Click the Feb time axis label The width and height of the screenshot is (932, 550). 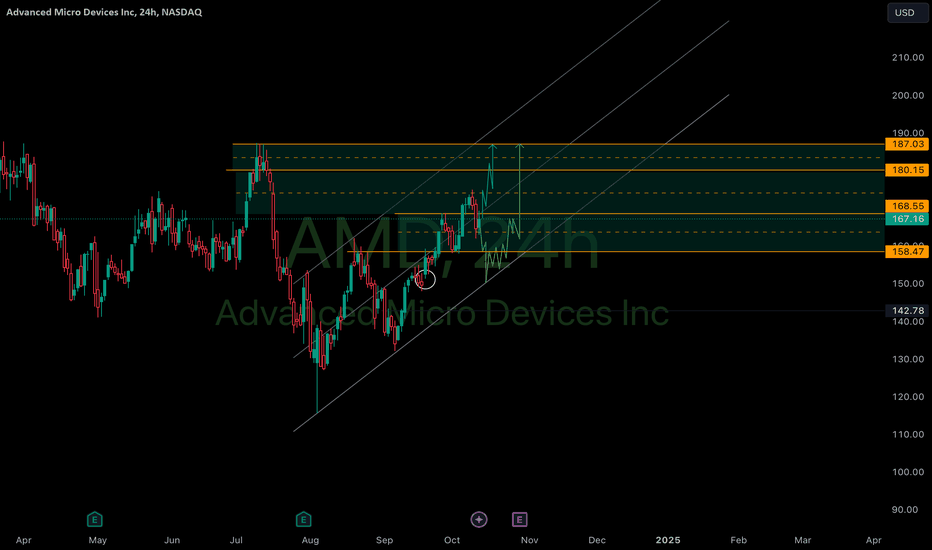738,540
